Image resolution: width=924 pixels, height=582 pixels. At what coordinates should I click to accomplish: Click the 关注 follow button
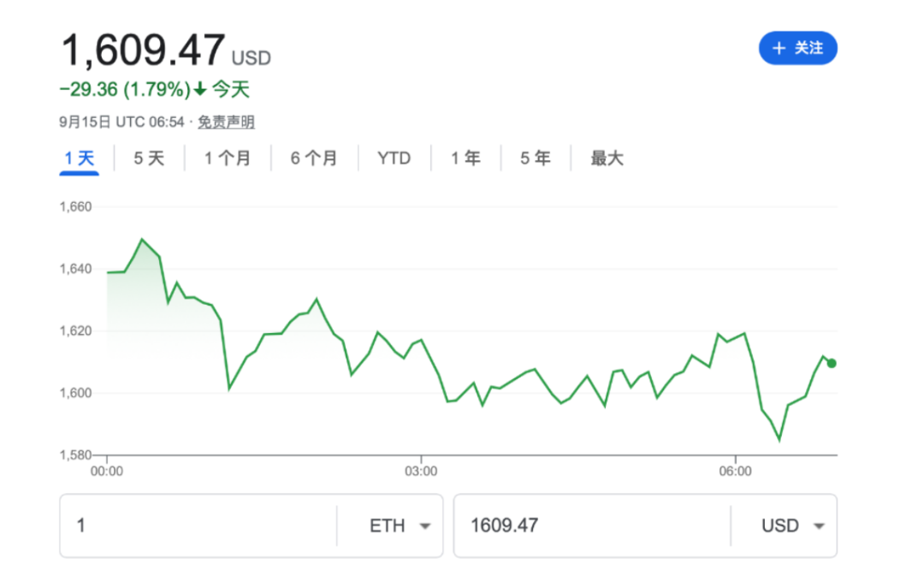tap(797, 49)
